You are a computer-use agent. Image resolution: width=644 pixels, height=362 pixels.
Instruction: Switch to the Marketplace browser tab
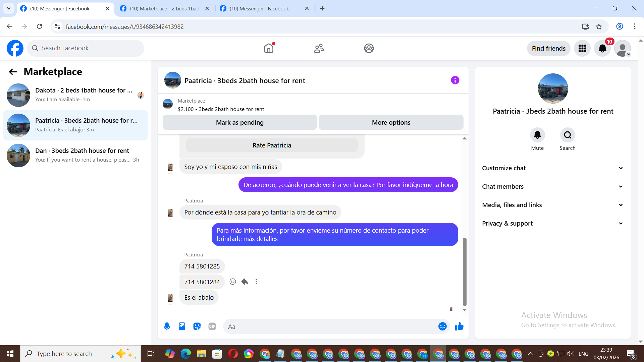[164, 8]
